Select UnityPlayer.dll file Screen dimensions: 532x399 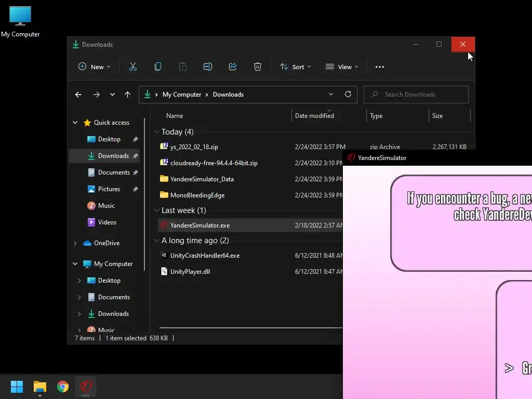click(x=190, y=272)
